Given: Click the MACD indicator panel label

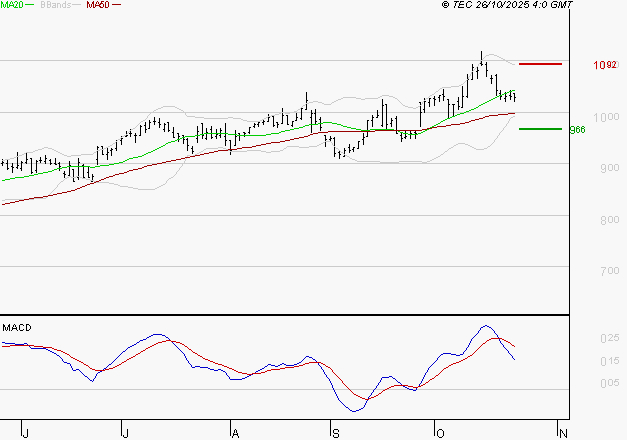Looking at the screenshot, I should tap(17, 328).
